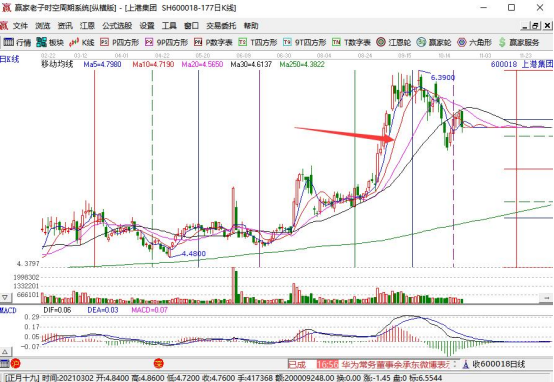Open the 窗口 menu
Image resolution: width=554 pixels, height=382 pixels.
click(x=191, y=25)
